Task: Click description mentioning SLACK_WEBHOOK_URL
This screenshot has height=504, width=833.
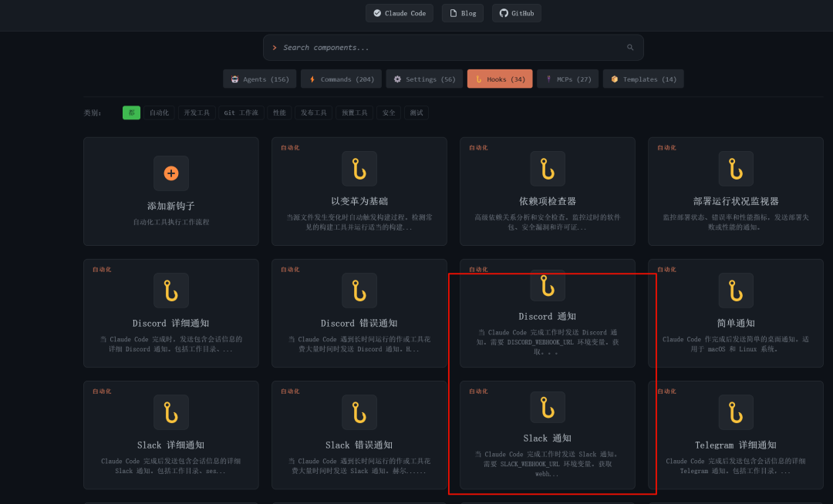Action: 547,464
